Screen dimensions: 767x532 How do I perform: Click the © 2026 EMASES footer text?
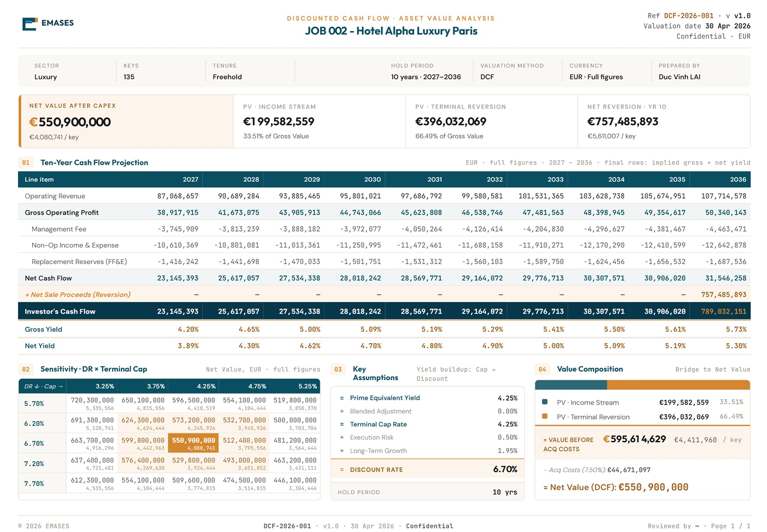point(43,526)
